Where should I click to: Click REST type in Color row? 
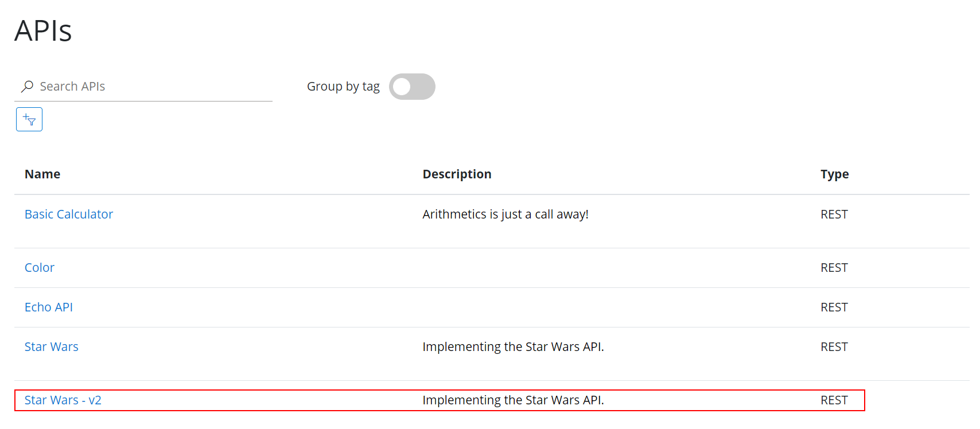pyautogui.click(x=834, y=267)
